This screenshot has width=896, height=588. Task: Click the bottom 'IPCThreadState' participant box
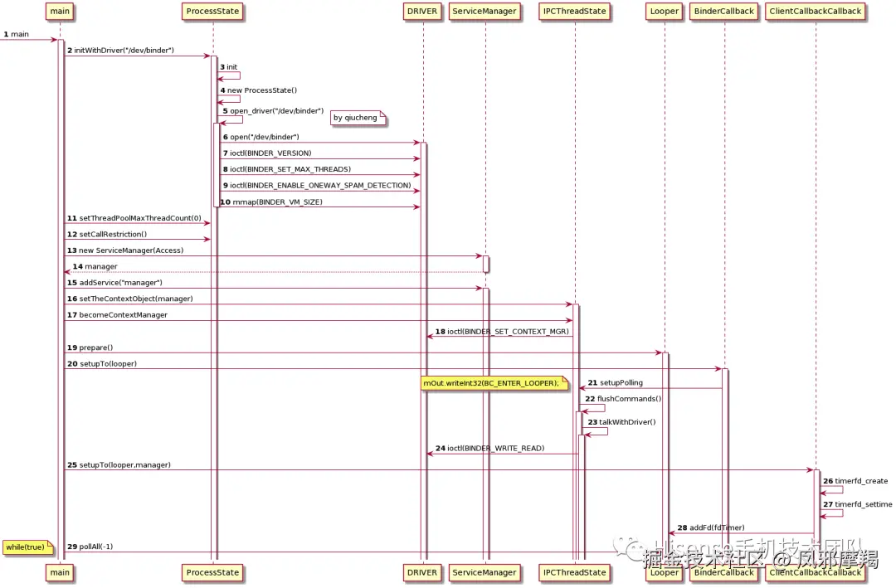pyautogui.click(x=574, y=572)
